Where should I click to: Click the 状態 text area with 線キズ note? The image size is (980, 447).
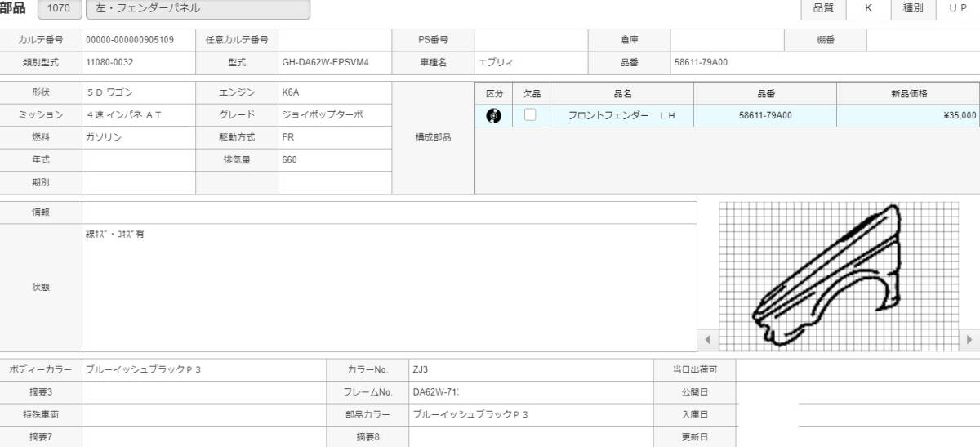[x=390, y=288]
